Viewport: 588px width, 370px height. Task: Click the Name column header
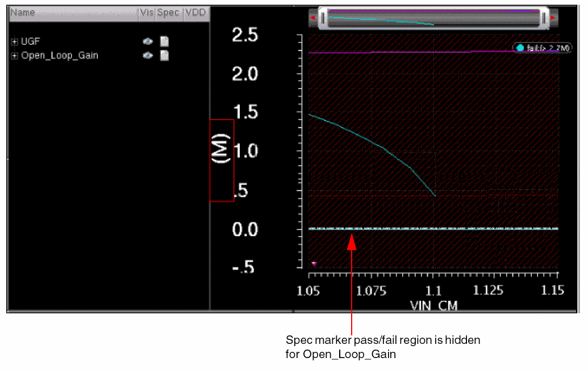(x=23, y=12)
